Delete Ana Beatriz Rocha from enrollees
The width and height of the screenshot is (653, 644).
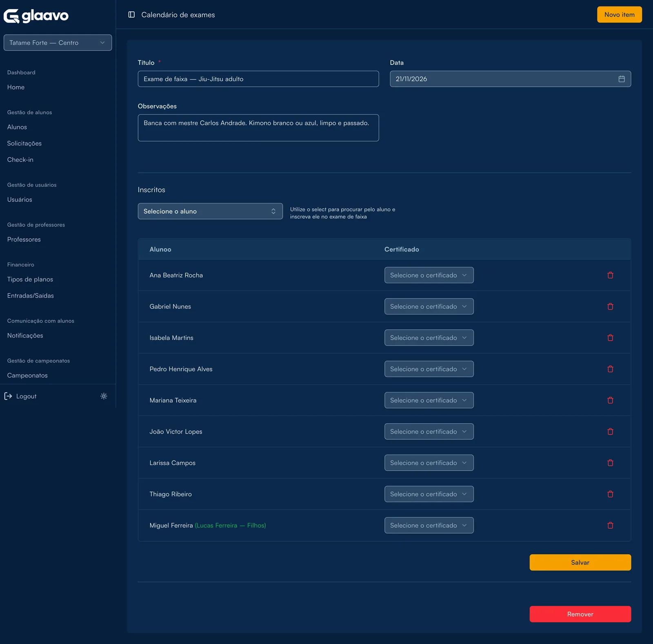click(610, 275)
